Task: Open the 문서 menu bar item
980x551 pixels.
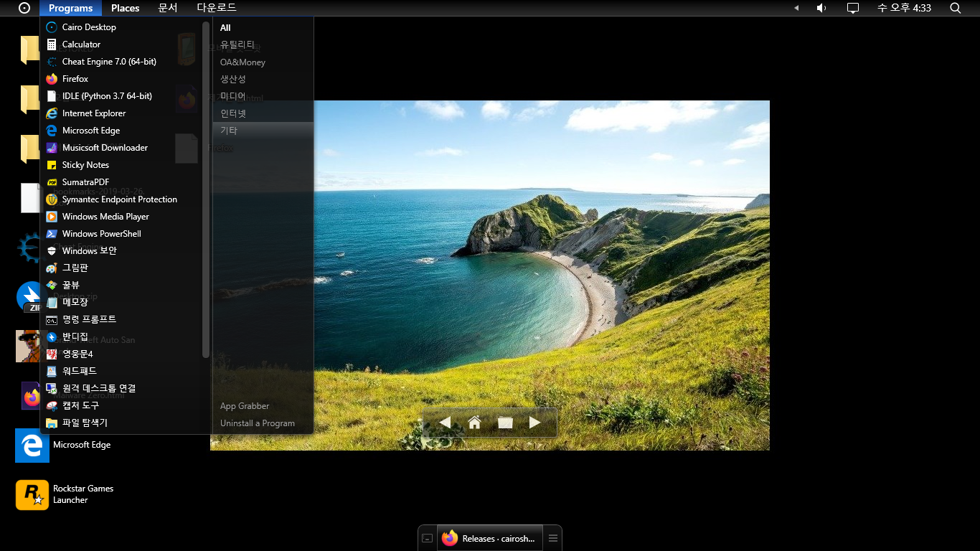Action: point(168,8)
